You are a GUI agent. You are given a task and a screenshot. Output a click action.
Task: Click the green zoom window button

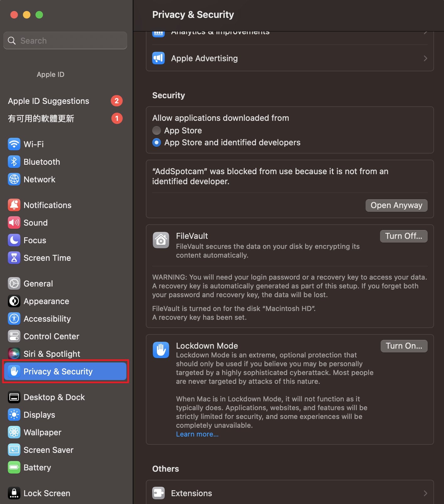(x=39, y=15)
